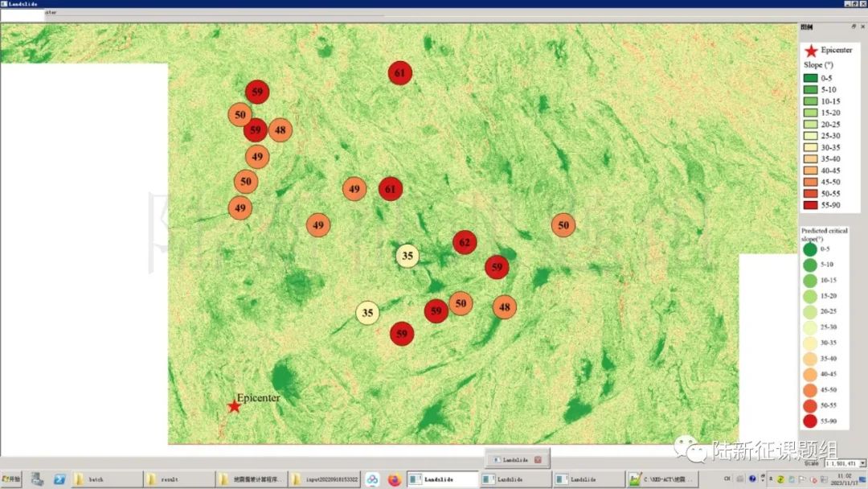The height and width of the screenshot is (489, 868).
Task: Float the legend panel with its undock icon
Action: pyautogui.click(x=853, y=27)
